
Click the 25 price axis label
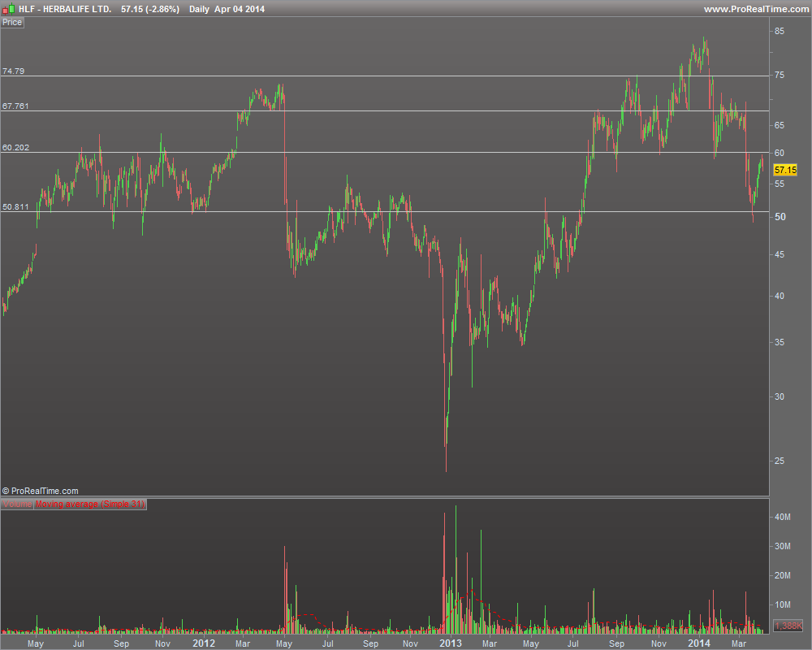click(x=780, y=461)
